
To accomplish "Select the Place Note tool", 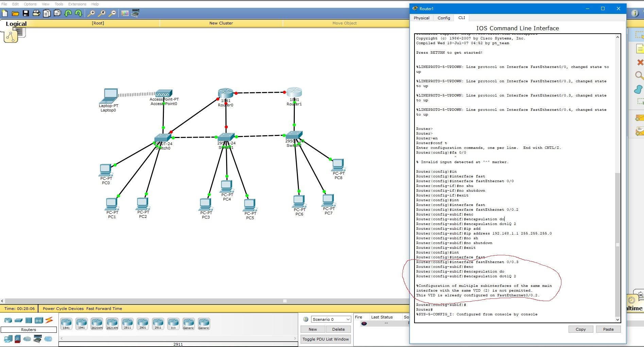I will pyautogui.click(x=640, y=49).
